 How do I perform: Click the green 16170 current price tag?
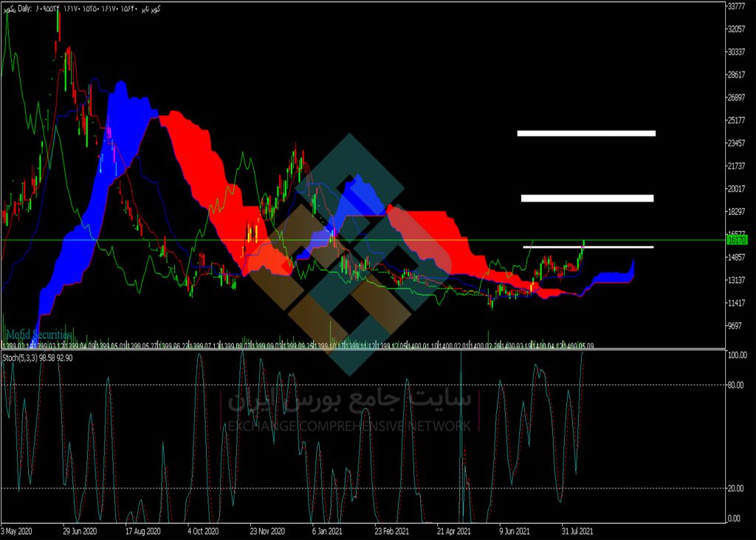[738, 240]
